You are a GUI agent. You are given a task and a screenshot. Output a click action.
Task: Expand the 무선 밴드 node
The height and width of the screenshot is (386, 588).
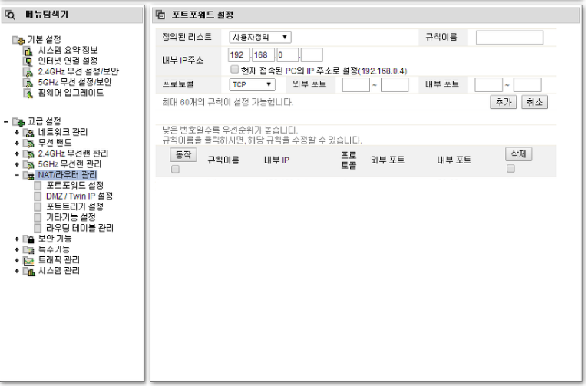16,144
